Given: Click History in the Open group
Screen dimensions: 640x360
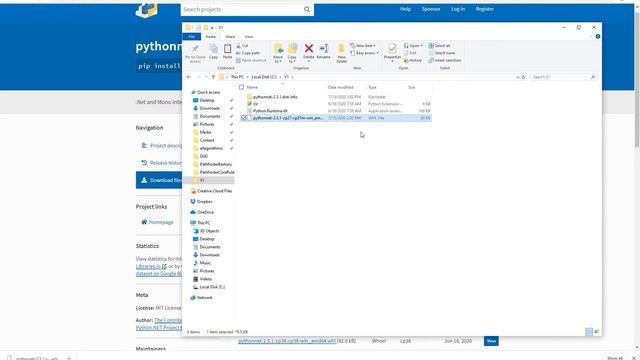Looking at the screenshot, I should [413, 60].
